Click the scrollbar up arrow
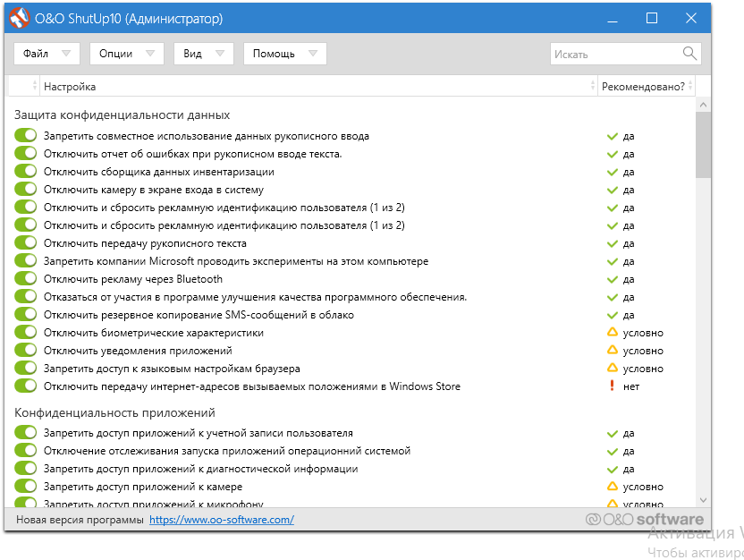Viewport: 744px width, 560px height. 703,105
